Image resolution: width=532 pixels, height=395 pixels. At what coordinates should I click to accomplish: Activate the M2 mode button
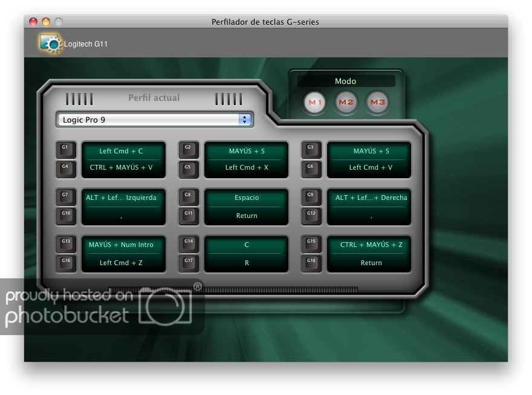tap(346, 103)
